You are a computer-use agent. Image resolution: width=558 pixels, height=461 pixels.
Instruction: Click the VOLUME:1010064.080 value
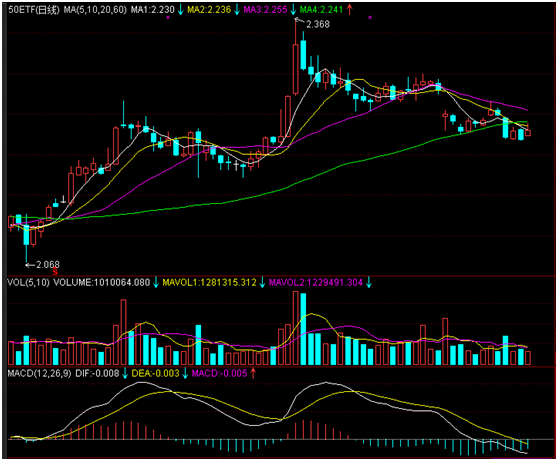101,283
